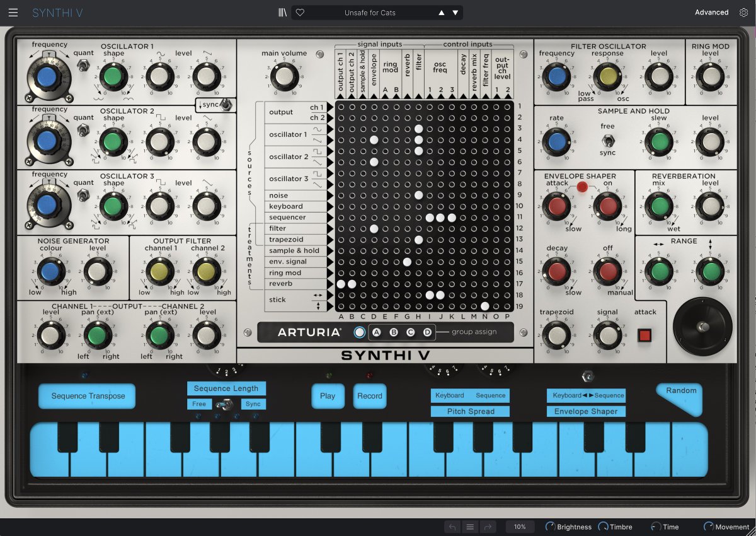
Task: Click the 10% zoom level field
Action: [x=519, y=526]
